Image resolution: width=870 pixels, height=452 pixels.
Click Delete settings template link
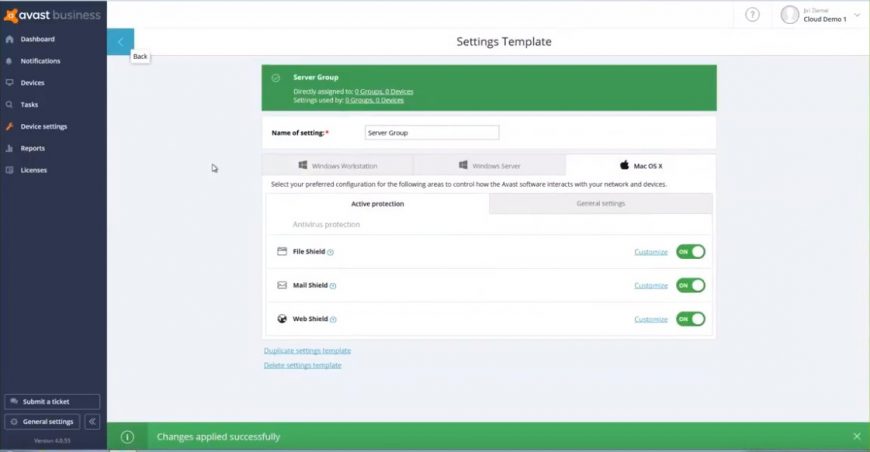click(302, 365)
